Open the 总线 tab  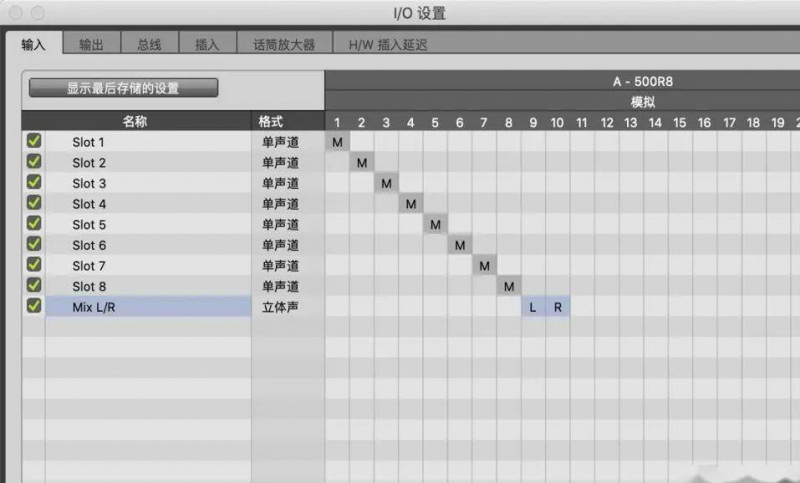point(149,44)
